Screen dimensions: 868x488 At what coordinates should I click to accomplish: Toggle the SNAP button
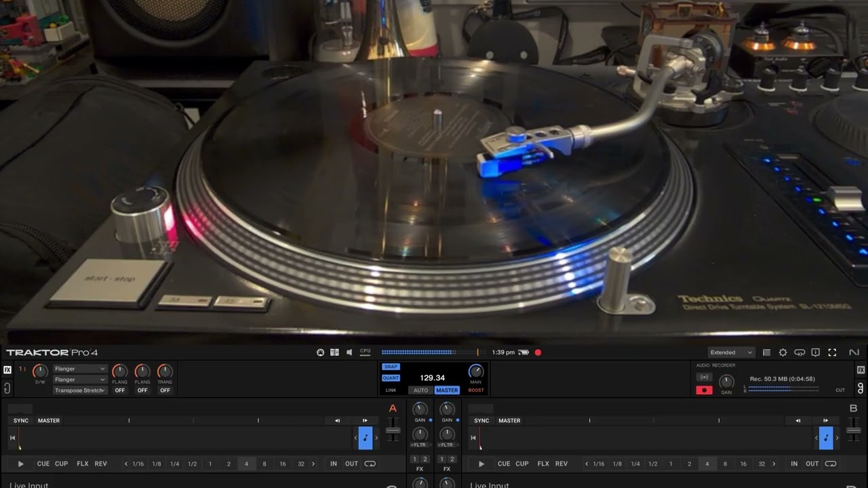coord(391,367)
